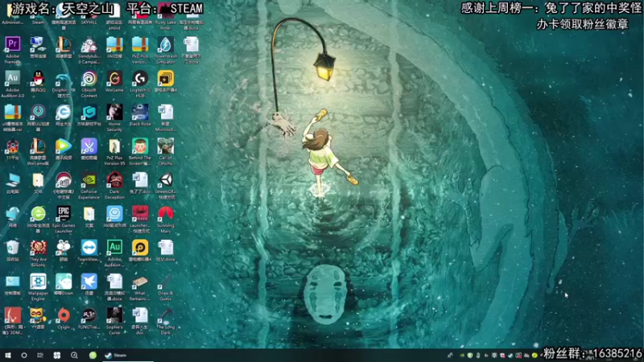The width and height of the screenshot is (644, 362).
Task: Open the YY voice owl icon
Action: (38, 315)
